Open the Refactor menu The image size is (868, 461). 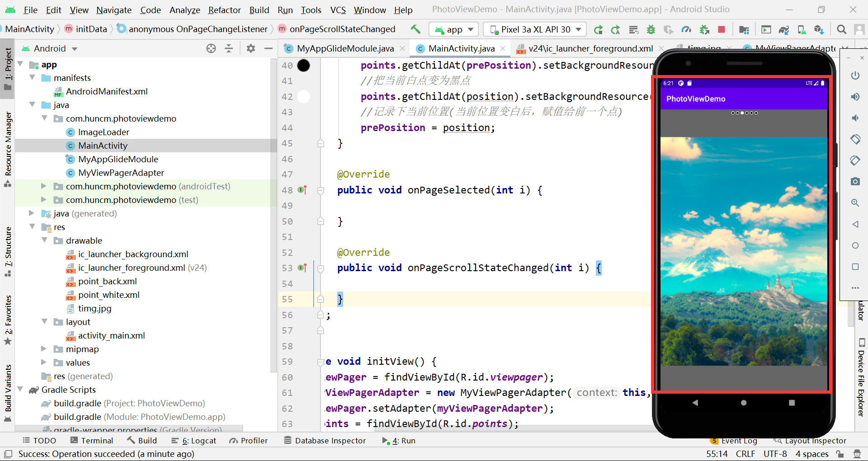click(x=224, y=10)
